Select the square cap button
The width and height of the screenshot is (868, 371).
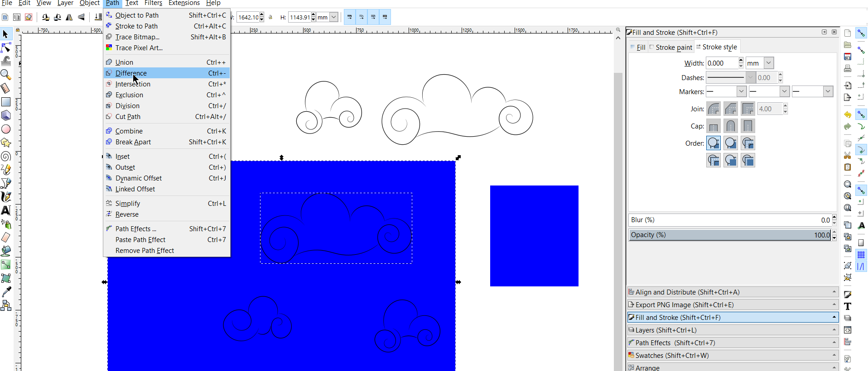tap(748, 126)
